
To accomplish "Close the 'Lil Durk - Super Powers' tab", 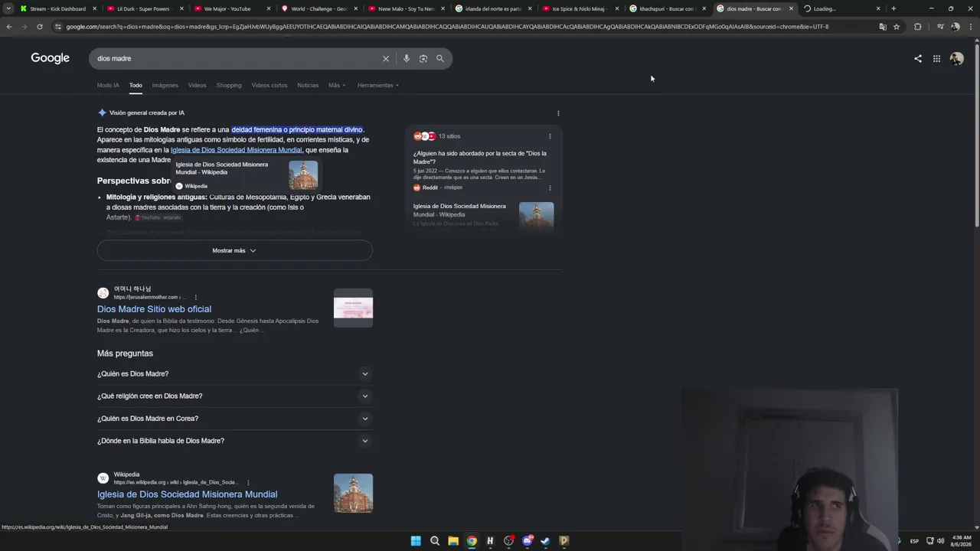I will pos(181,8).
